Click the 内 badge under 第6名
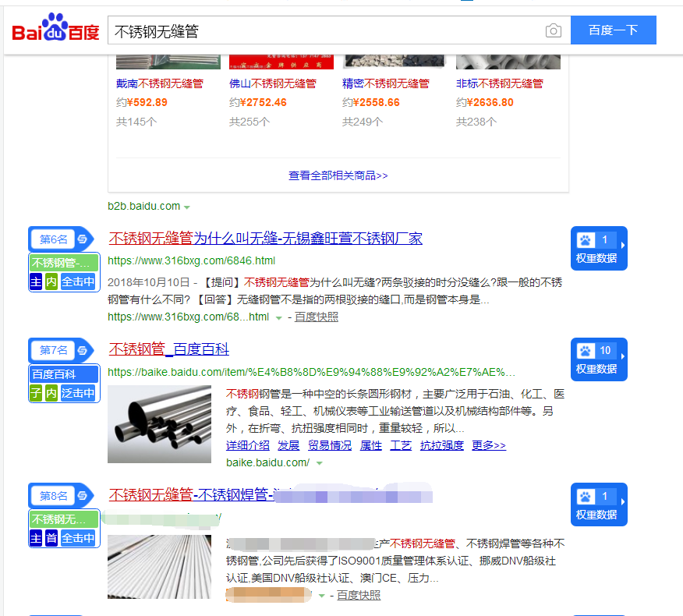Viewport: 683px width, 616px height. coord(51,281)
